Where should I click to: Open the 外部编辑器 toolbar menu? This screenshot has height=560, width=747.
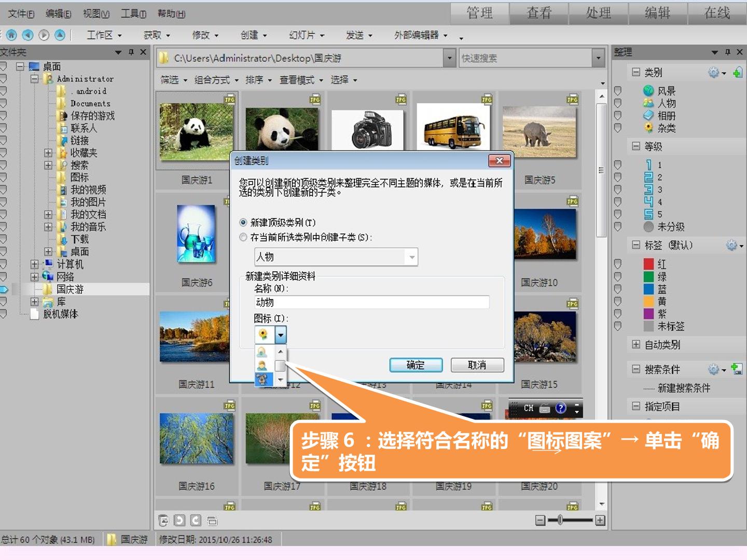click(x=421, y=35)
